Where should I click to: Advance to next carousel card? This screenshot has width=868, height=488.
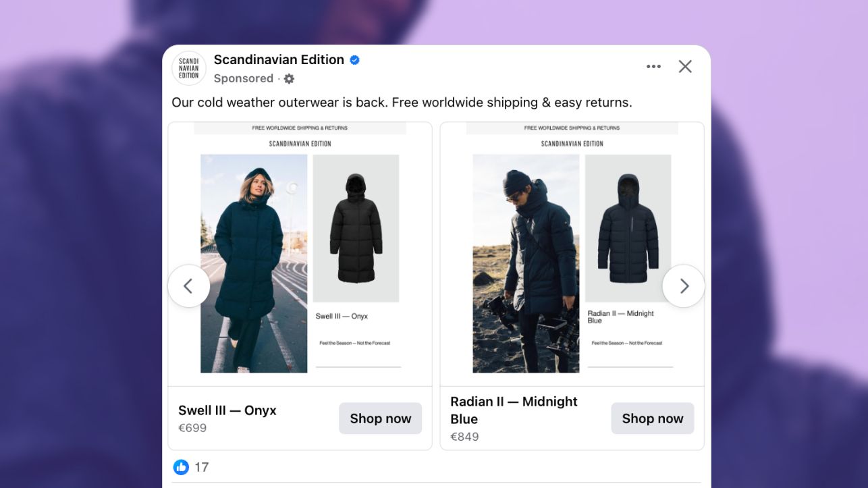(684, 286)
